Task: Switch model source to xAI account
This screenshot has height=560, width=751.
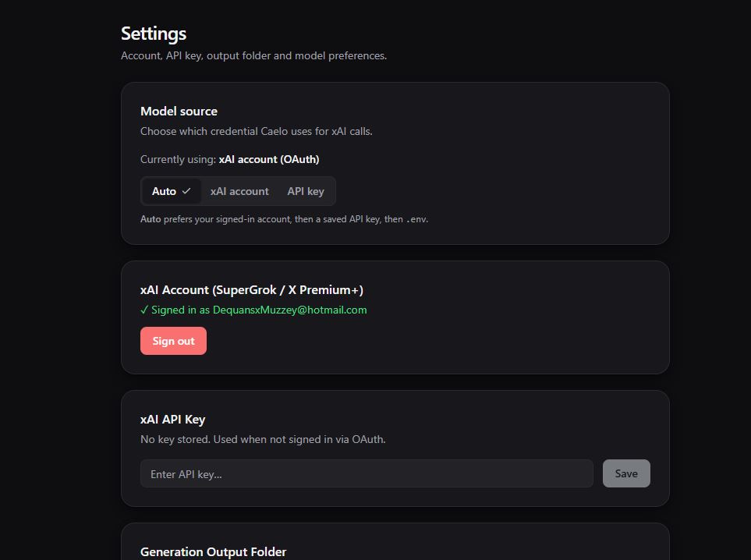Action: tap(239, 191)
